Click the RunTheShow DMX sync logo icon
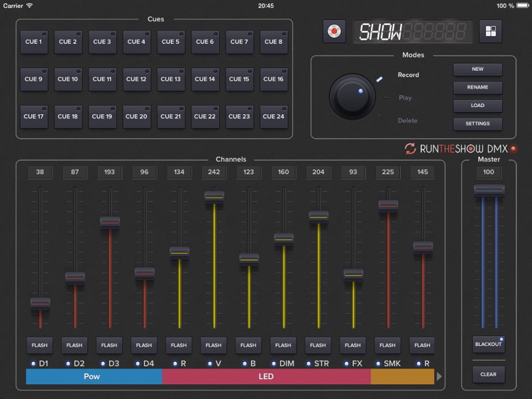This screenshot has height=399, width=532. (410, 149)
